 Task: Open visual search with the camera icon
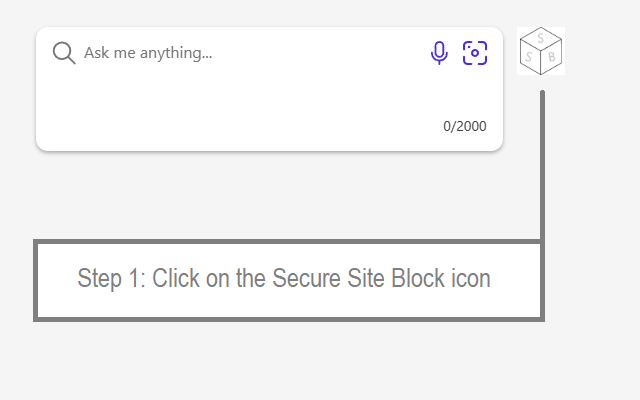pyautogui.click(x=475, y=53)
